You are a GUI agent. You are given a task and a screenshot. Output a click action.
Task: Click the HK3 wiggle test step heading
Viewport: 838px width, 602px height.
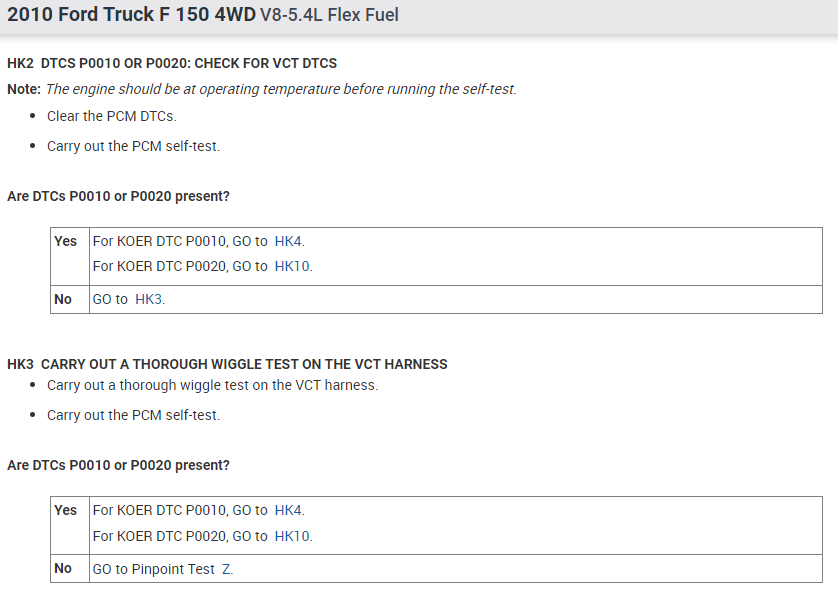click(x=227, y=364)
